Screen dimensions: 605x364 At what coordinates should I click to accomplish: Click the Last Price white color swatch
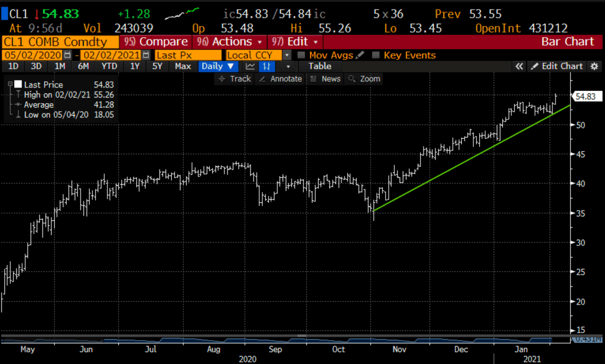(18, 84)
